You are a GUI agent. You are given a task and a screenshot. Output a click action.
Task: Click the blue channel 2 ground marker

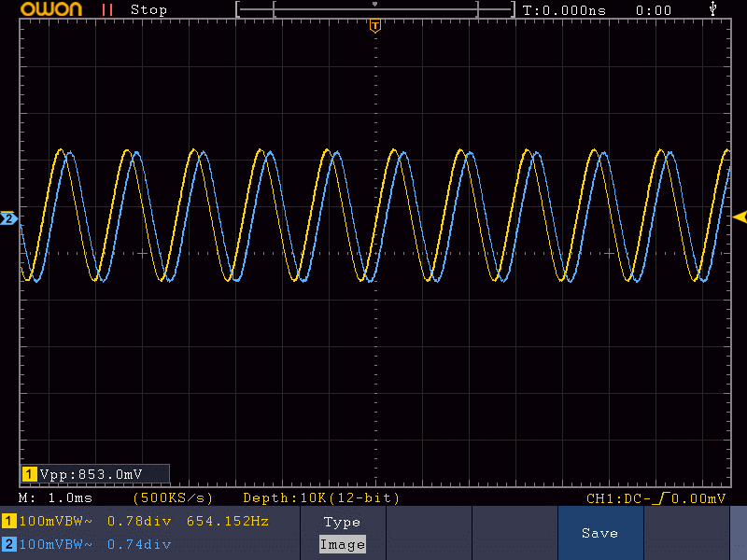pyautogui.click(x=8, y=218)
